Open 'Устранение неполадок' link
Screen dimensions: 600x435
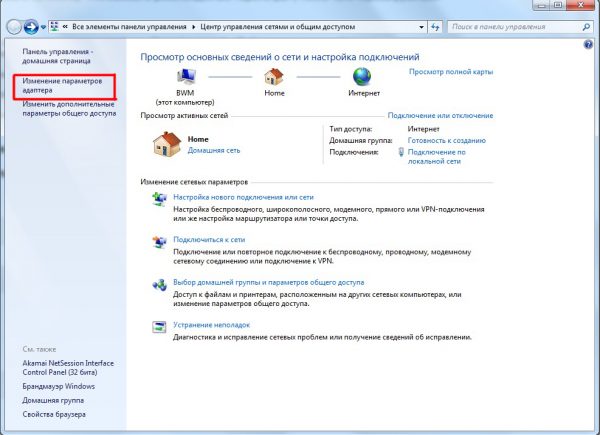[x=211, y=325]
